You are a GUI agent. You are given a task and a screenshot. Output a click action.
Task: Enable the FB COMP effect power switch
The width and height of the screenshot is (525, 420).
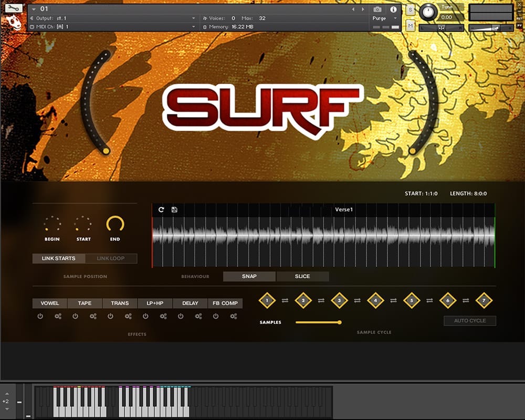(216, 316)
